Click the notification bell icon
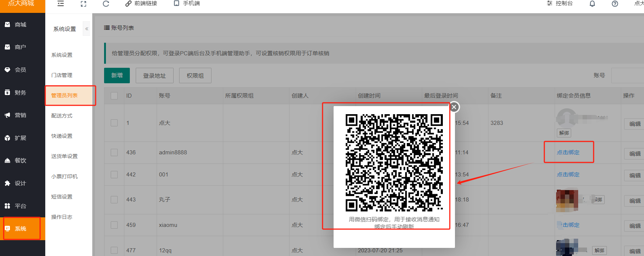 (592, 4)
